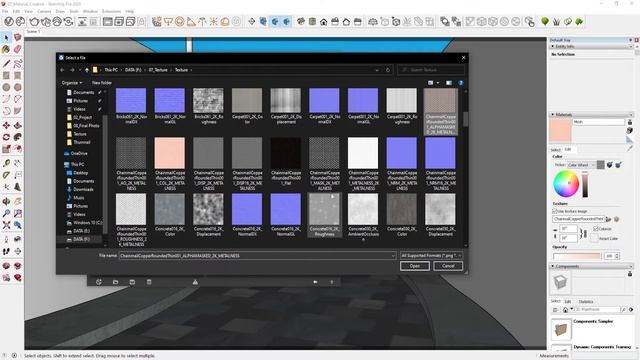Viewport: 640px width, 360px height.
Task: Open the File menu
Action: (5, 11)
